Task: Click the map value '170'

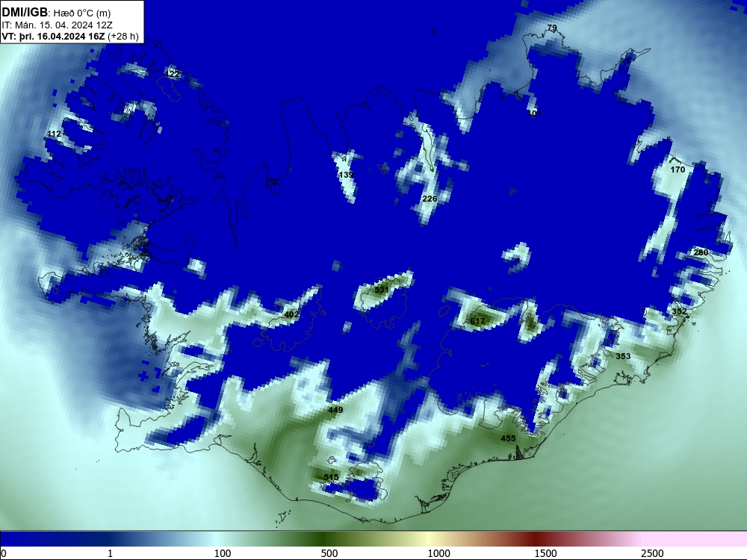Action: click(678, 169)
